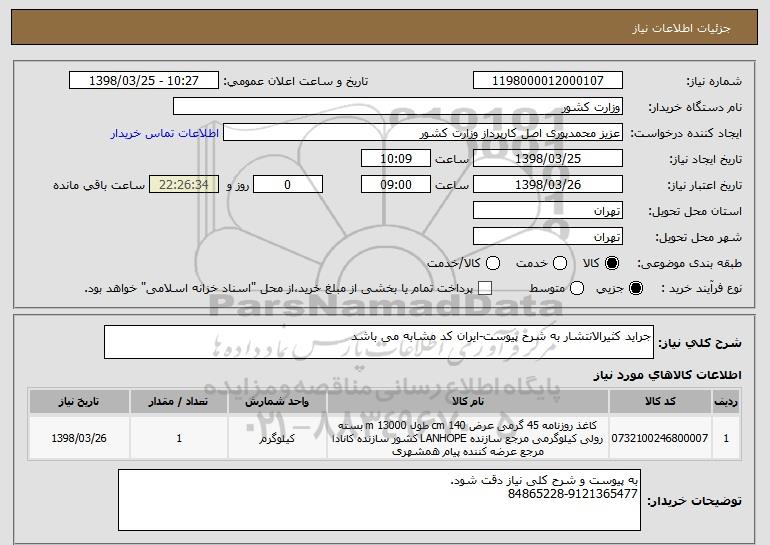Image resolution: width=770 pixels, height=545 pixels.
Task: Click the request creator field عزیز محمدپوری
Action: 423,133
